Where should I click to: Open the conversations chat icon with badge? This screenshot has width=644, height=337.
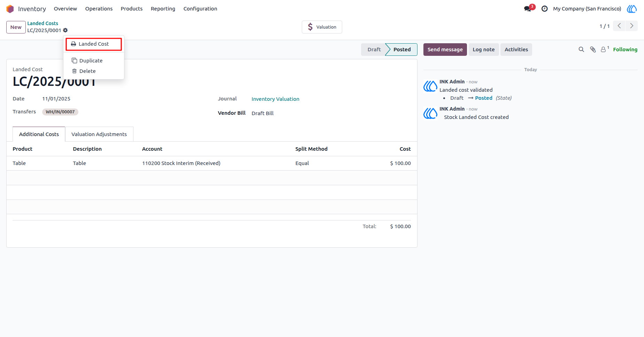(x=528, y=9)
